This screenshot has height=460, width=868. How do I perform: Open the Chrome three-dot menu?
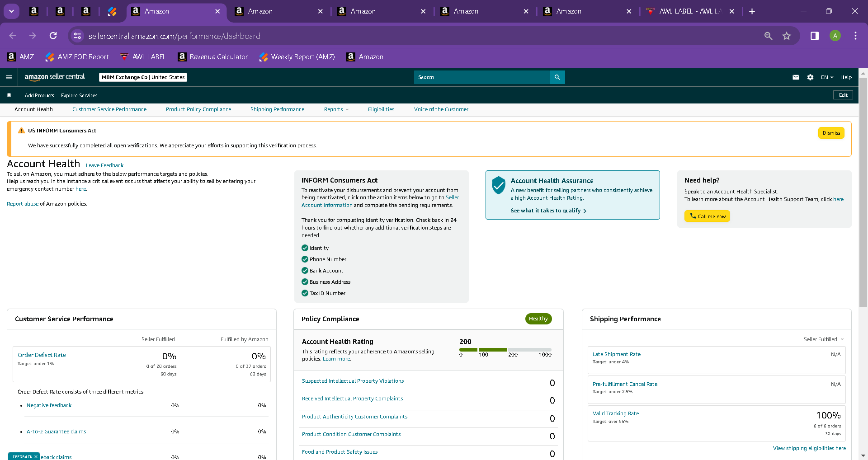coord(855,36)
